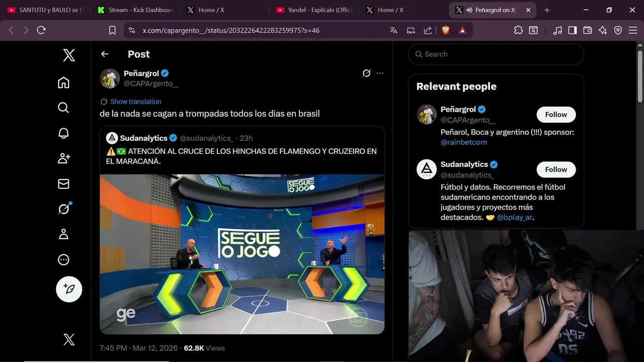Viewport: 644px width, 362px height.
Task: Toggle the browser sidebar panel
Action: click(x=572, y=30)
